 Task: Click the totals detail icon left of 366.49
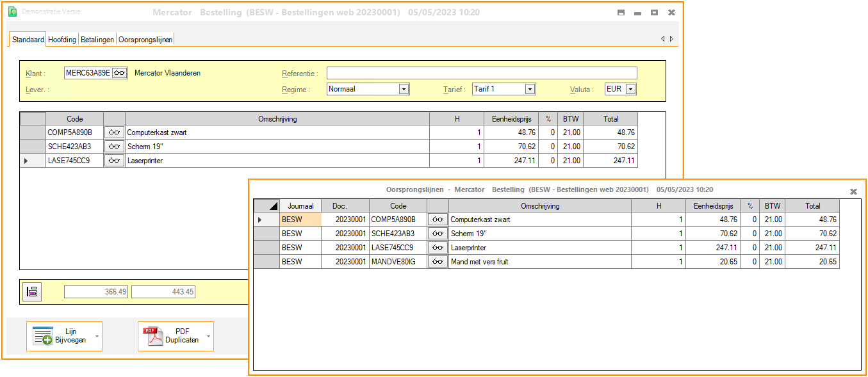point(31,292)
